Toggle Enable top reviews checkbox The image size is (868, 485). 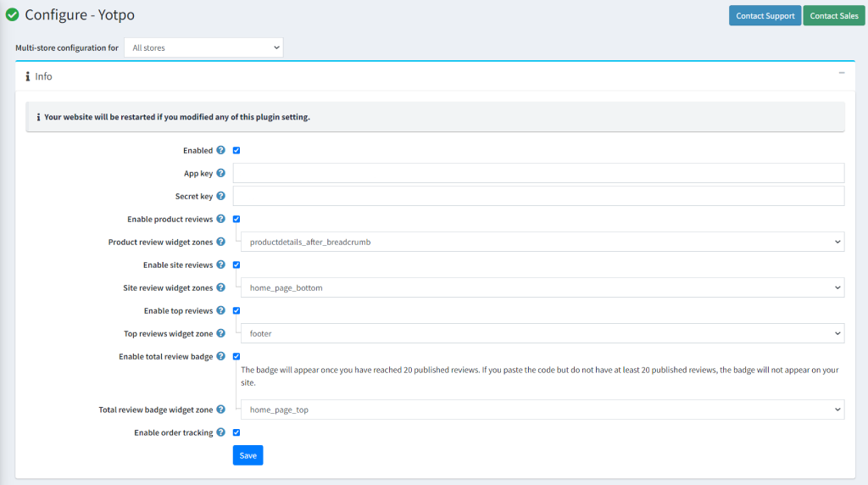click(236, 310)
